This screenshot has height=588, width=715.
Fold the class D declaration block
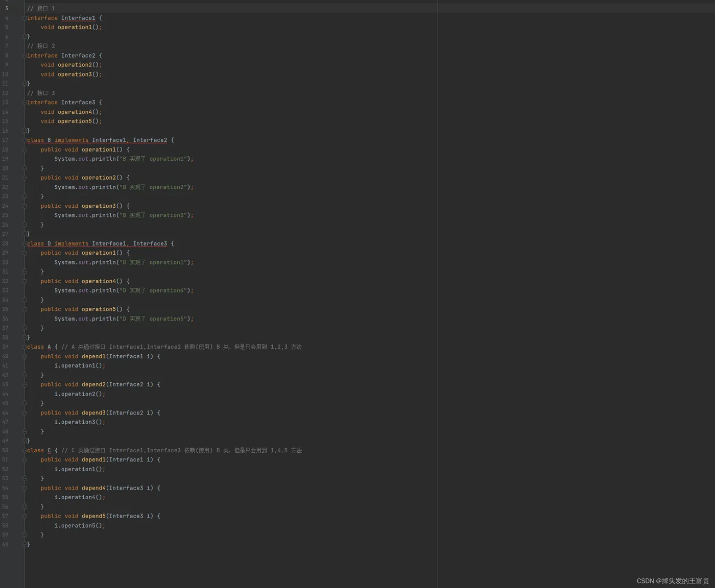[x=25, y=244]
